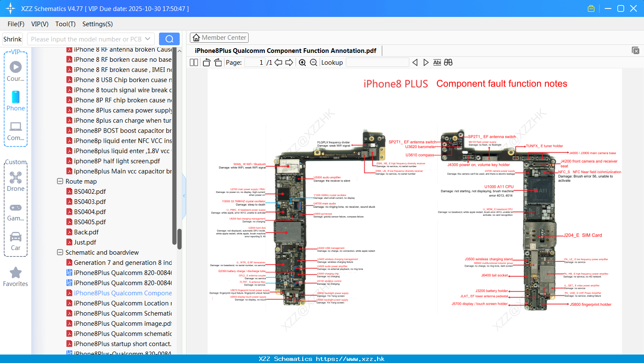Toggle the Abi whole-word match option

(437, 63)
